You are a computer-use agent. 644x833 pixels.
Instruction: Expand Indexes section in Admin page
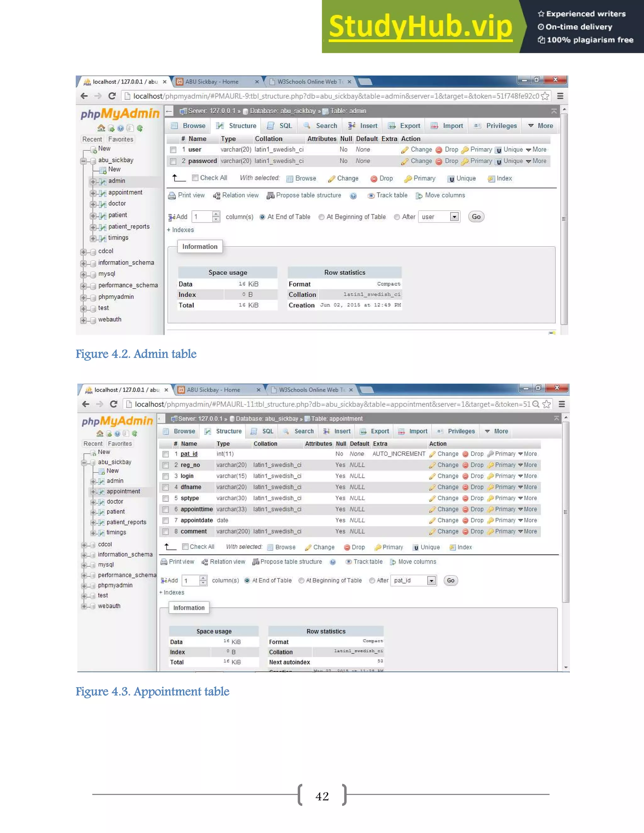pyautogui.click(x=180, y=230)
